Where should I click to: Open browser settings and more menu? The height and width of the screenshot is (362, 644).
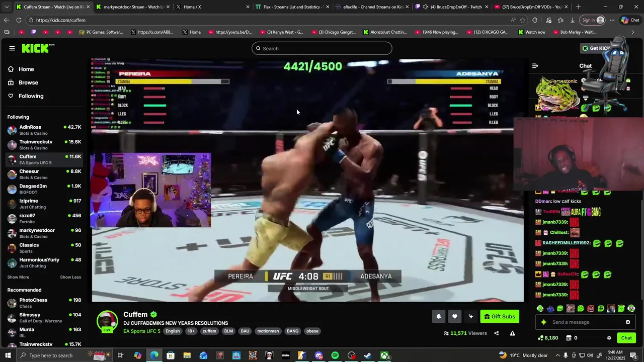[x=612, y=20]
